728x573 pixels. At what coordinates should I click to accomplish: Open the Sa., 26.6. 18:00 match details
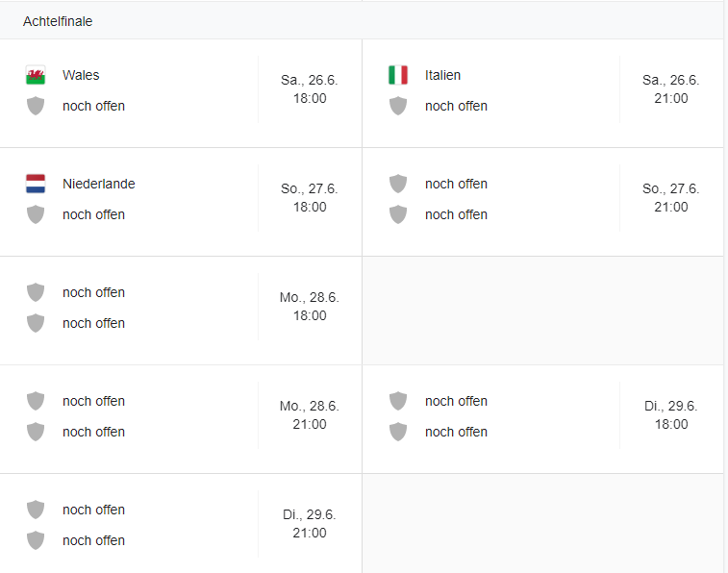pyautogui.click(x=309, y=89)
